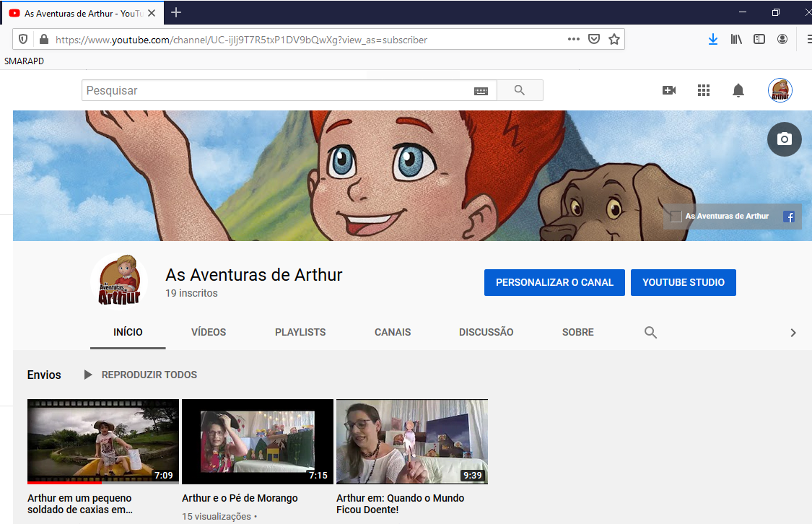The image size is (812, 524).
Task: Expand the page actions three-dot menu
Action: 574,40
